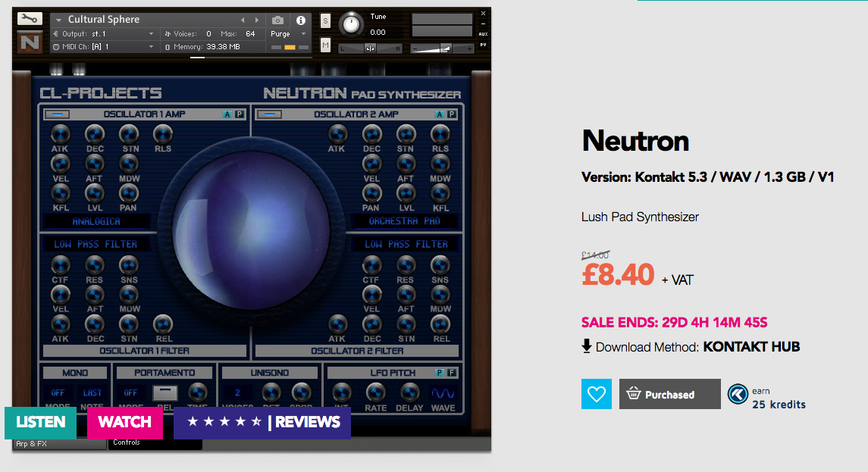The width and height of the screenshot is (868, 472).
Task: Click the Portamento TIME knob
Action: coord(197,392)
